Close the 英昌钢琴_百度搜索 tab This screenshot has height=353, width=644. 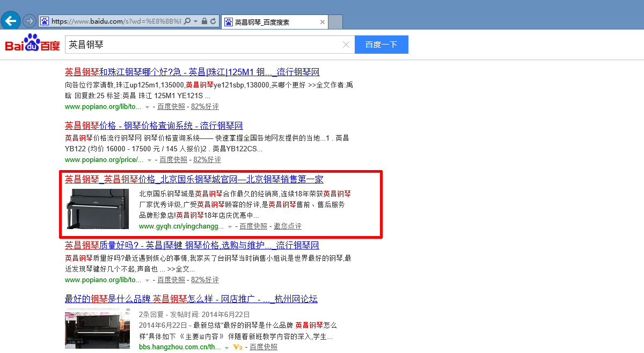tap(322, 22)
